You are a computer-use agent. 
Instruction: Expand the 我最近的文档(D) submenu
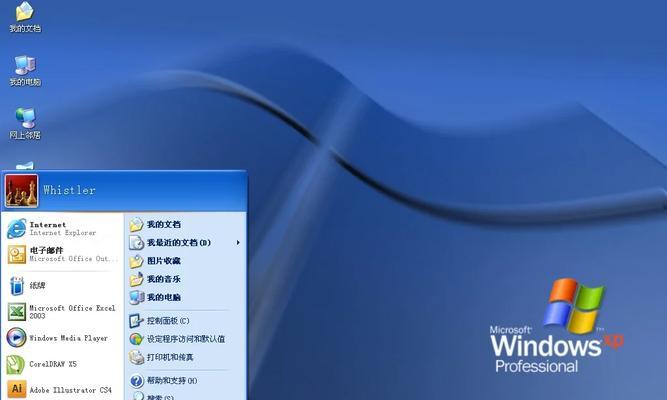185,243
